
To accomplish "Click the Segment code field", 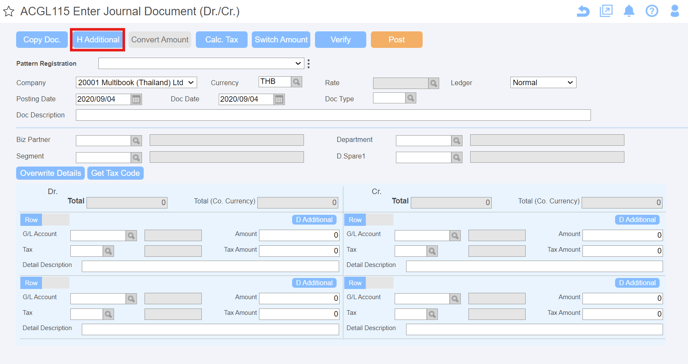I will [x=103, y=157].
